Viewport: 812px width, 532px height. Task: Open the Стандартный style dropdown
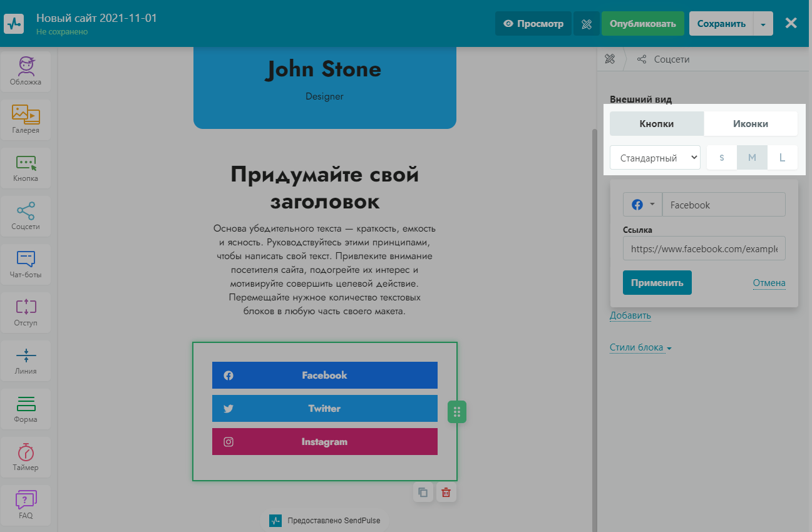coord(655,158)
